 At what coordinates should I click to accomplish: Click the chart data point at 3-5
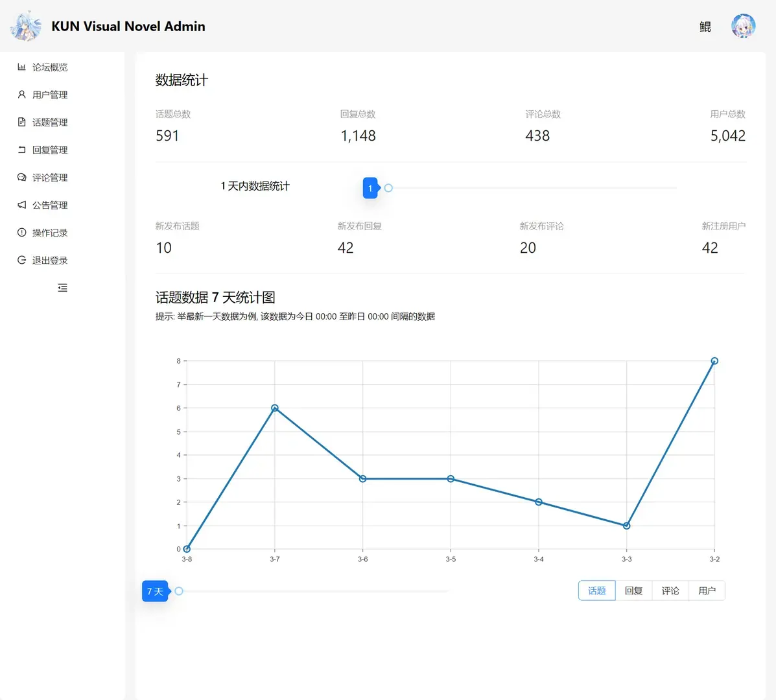pyautogui.click(x=451, y=479)
